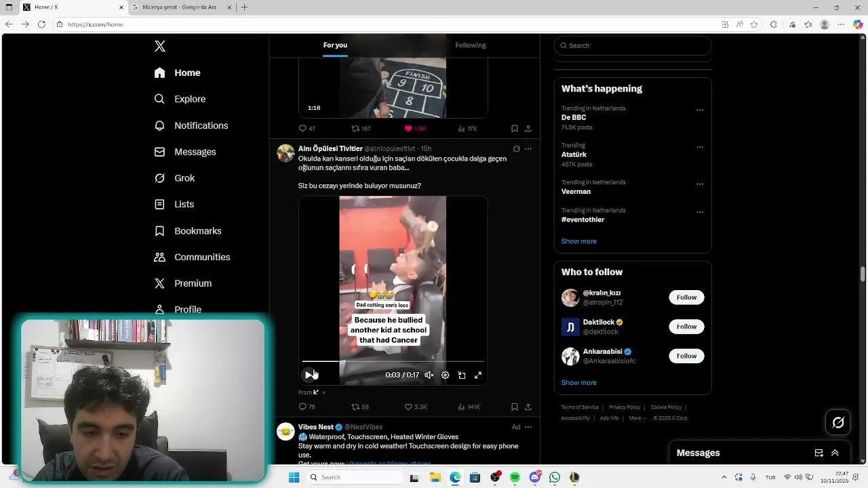Switch to the For you tab
This screenshot has width=868, height=488.
(x=335, y=45)
